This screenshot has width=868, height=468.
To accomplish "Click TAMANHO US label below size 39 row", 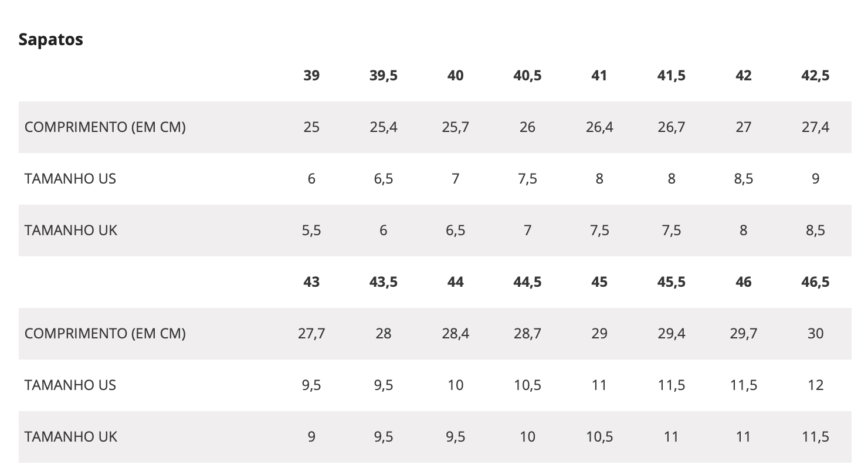I will point(70,179).
